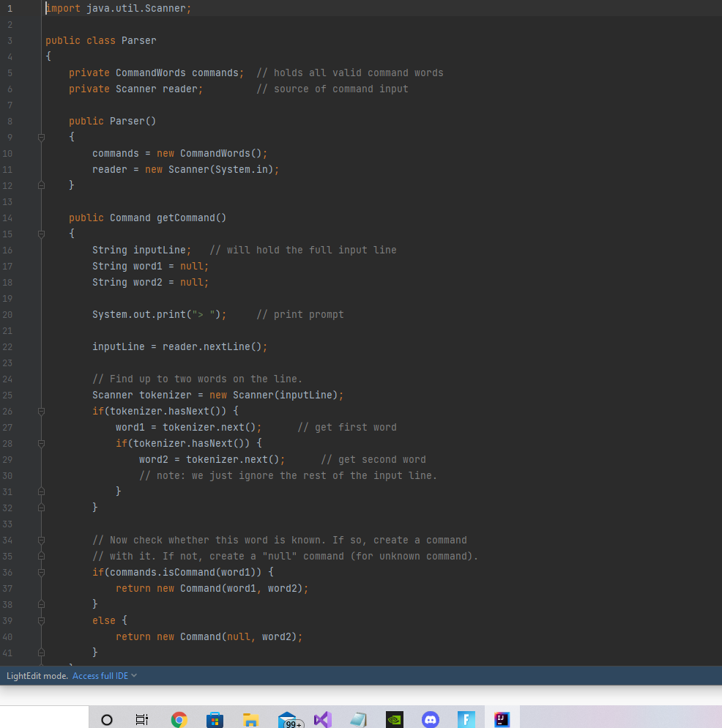
Task: Click line number 22 in the gutter
Action: coord(7,346)
